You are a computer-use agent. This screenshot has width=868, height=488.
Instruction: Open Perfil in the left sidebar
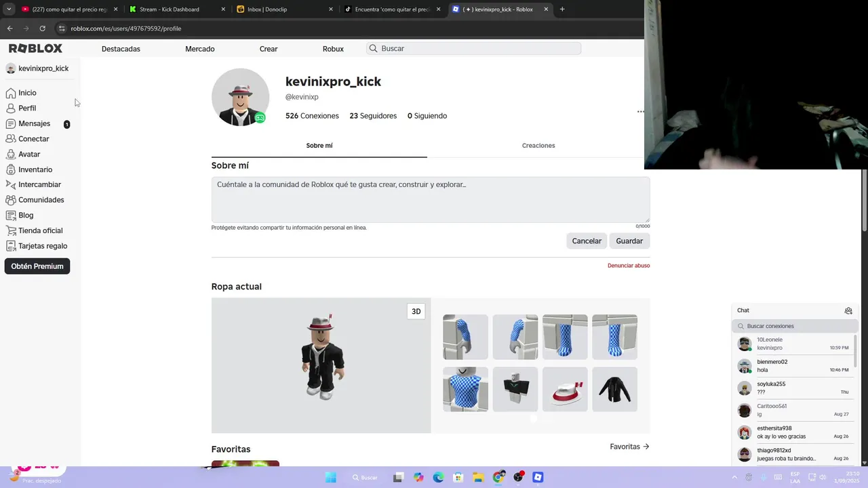point(21,108)
